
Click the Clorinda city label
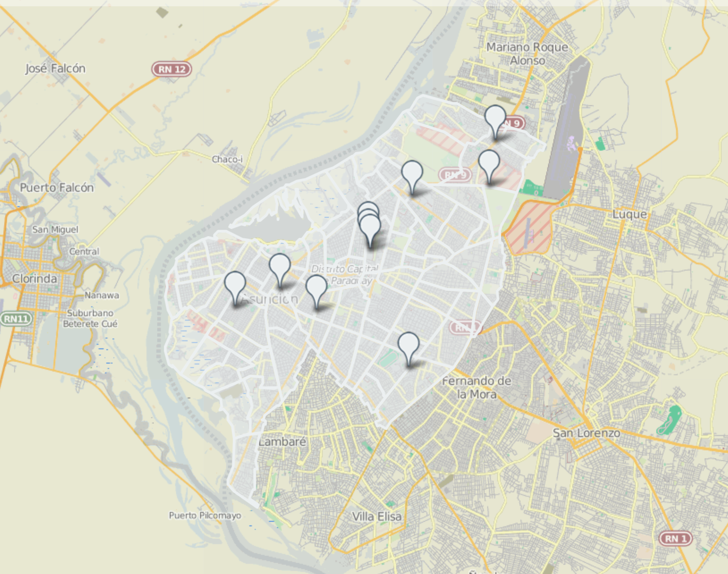[34, 279]
